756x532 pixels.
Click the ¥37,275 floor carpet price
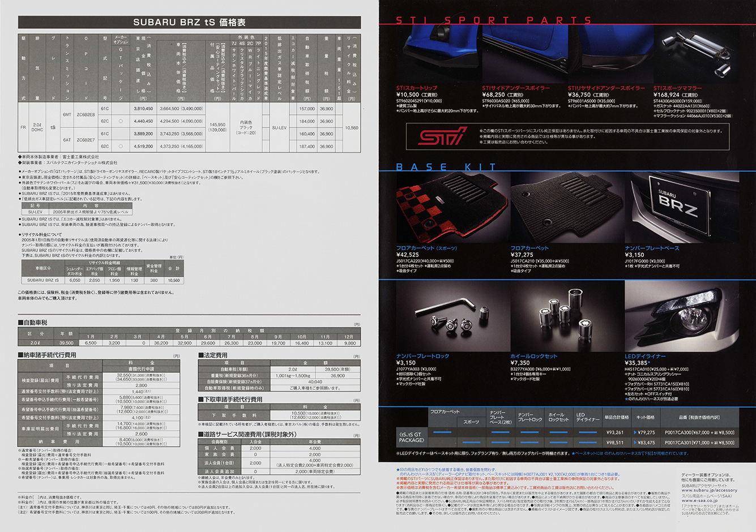coord(522,255)
